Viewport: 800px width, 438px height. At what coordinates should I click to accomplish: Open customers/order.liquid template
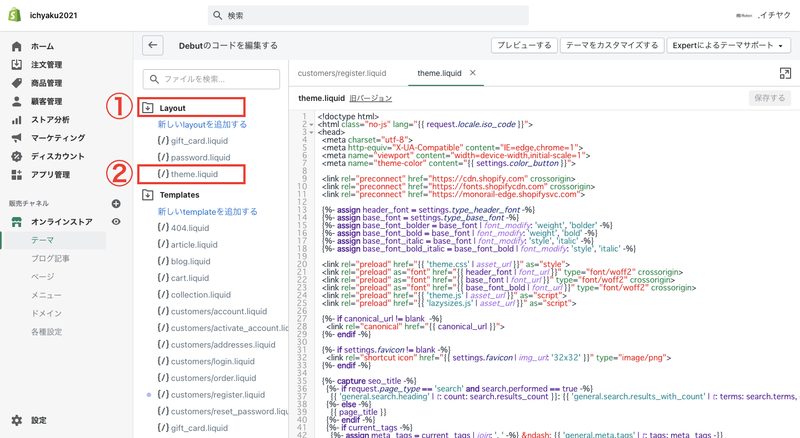tap(213, 378)
